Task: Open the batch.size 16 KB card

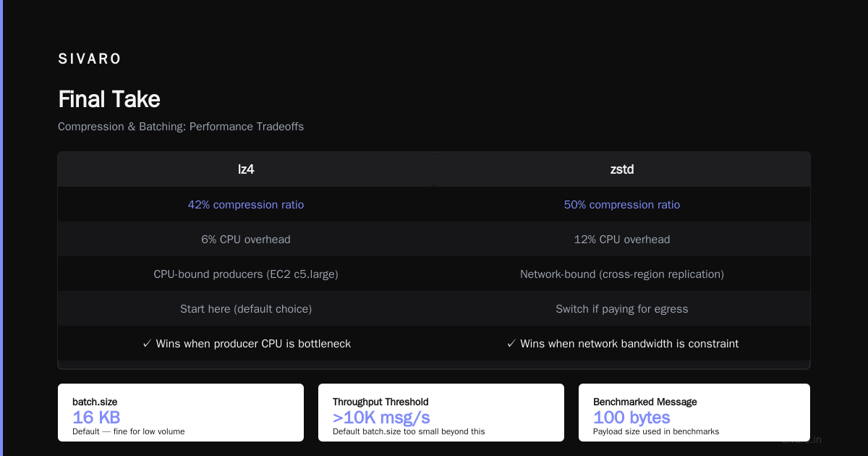Action: pos(181,413)
